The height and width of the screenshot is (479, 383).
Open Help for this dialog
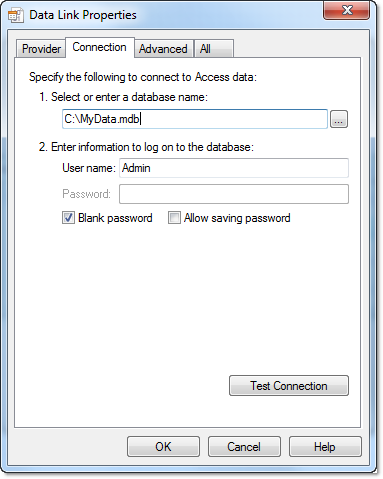pyautogui.click(x=325, y=447)
